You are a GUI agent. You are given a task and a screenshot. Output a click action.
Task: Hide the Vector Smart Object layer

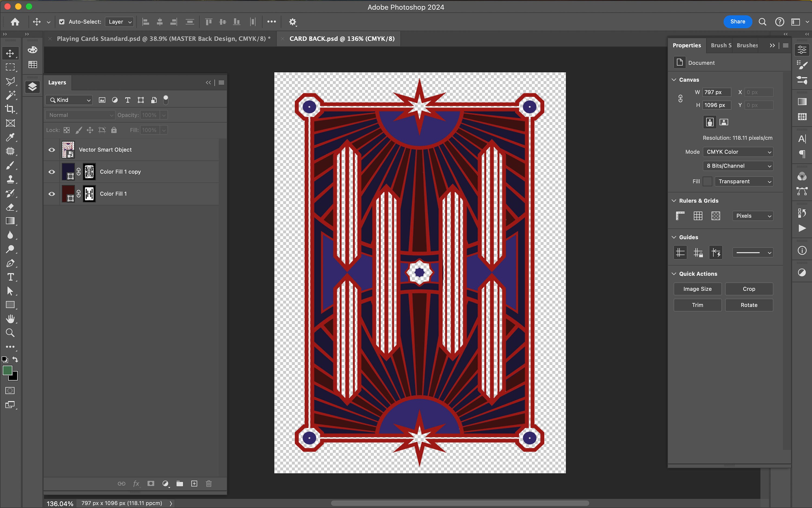pyautogui.click(x=52, y=149)
